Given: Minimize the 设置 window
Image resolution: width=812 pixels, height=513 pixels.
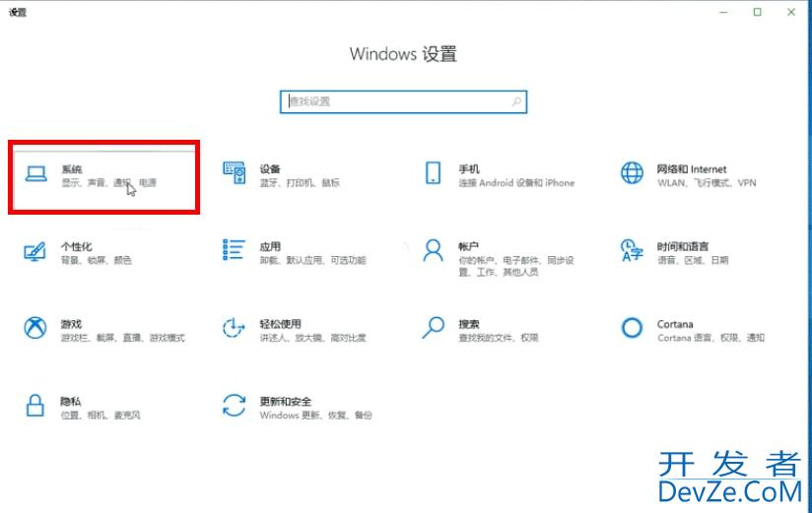Looking at the screenshot, I should [x=723, y=12].
